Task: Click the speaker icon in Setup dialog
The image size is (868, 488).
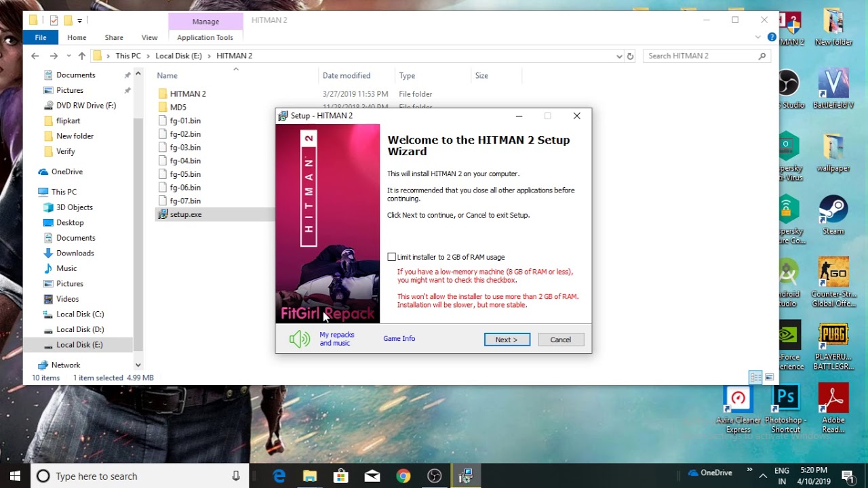Action: click(299, 339)
